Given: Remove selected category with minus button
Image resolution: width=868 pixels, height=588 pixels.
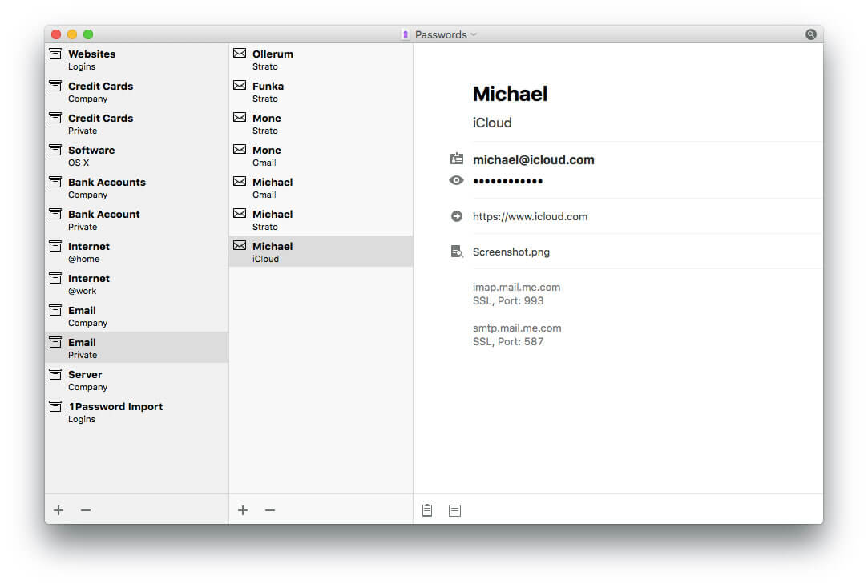Looking at the screenshot, I should click(85, 510).
